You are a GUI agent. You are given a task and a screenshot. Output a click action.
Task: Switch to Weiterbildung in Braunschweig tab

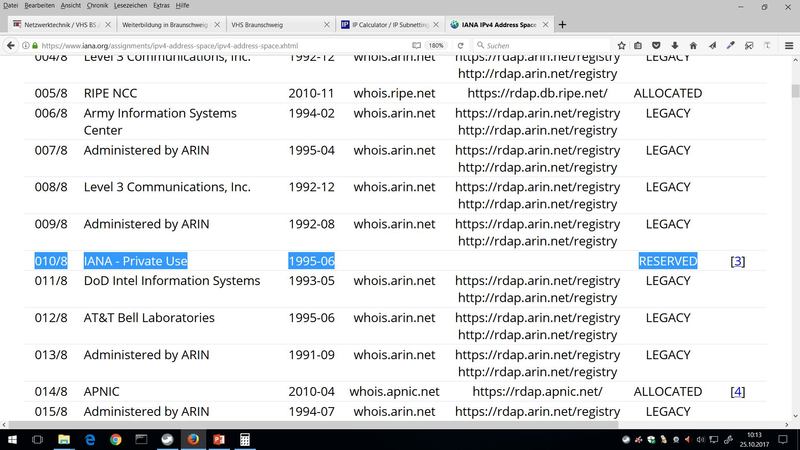coord(171,24)
